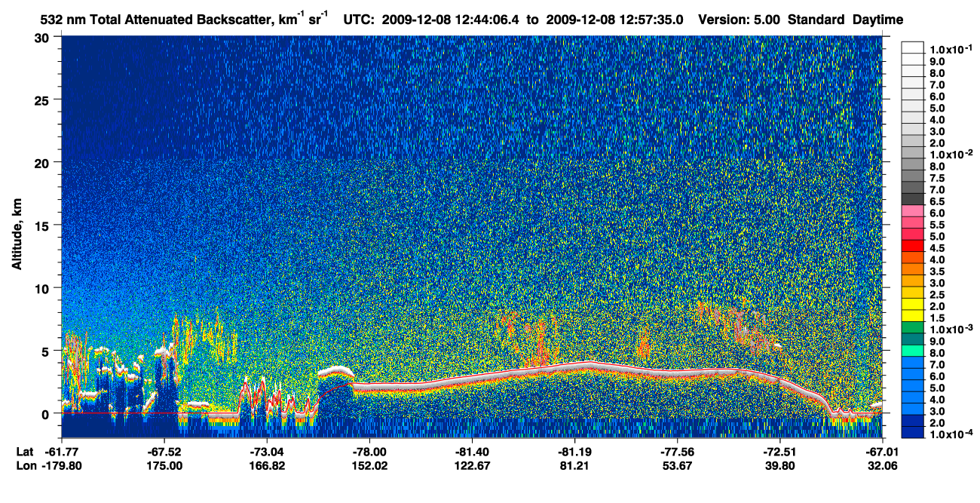Click the 'UTC:' label in the title
Screen dimensions: 980x503
pos(360,20)
